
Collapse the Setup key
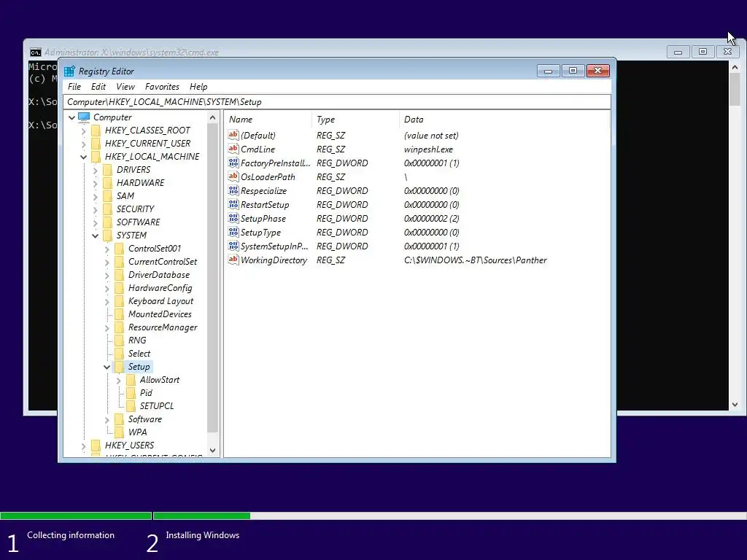pos(107,367)
